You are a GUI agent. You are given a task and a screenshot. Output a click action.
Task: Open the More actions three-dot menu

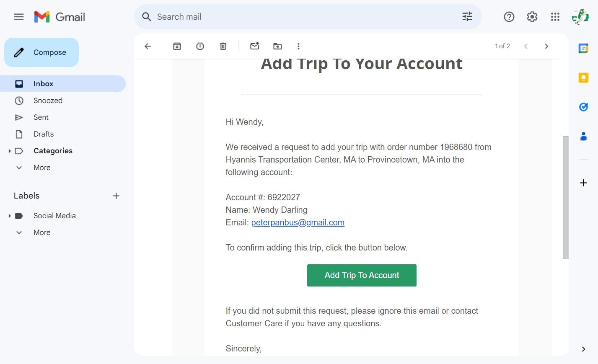click(298, 46)
